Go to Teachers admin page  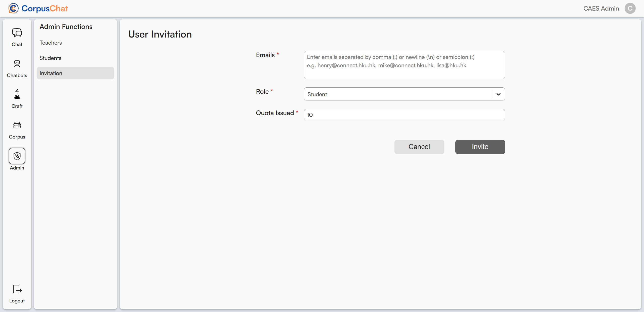click(x=51, y=43)
